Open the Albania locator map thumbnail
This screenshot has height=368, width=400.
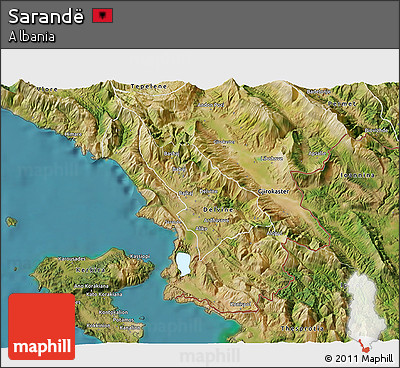(x=366, y=312)
